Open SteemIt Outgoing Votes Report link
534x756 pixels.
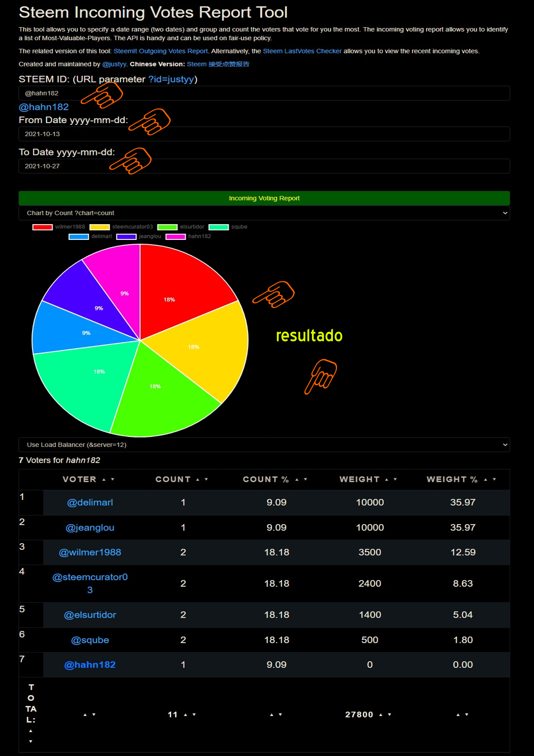[161, 51]
